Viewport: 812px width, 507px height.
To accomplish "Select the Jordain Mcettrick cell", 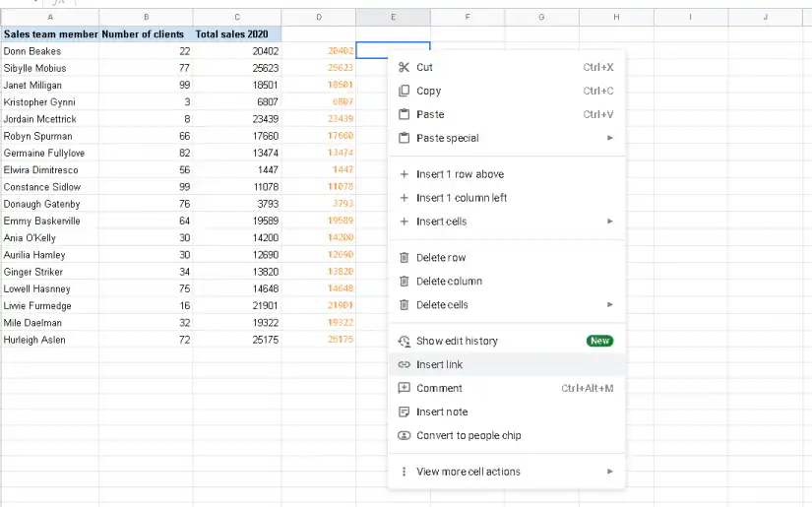I will coord(50,119).
